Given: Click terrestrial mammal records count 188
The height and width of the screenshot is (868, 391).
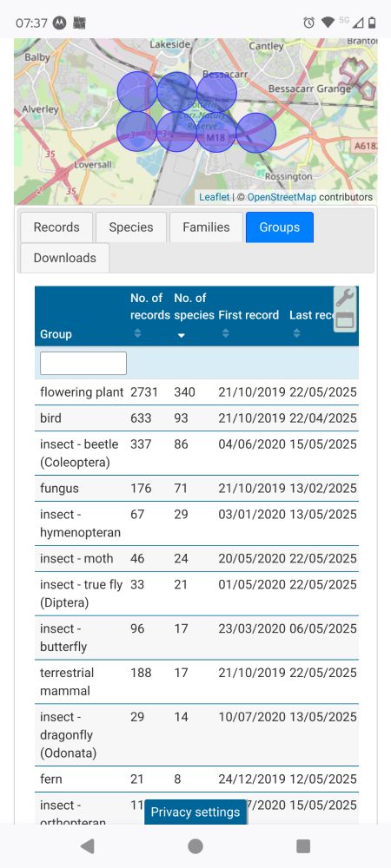Looking at the screenshot, I should (141, 673).
